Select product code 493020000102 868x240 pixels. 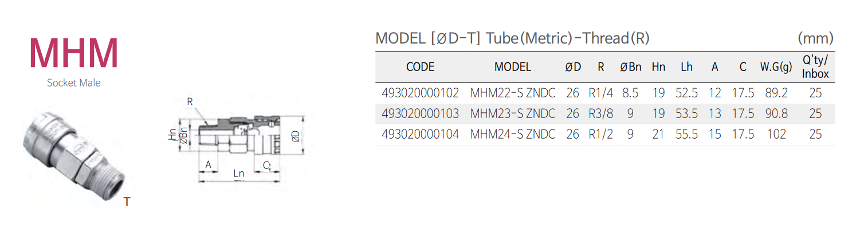420,93
